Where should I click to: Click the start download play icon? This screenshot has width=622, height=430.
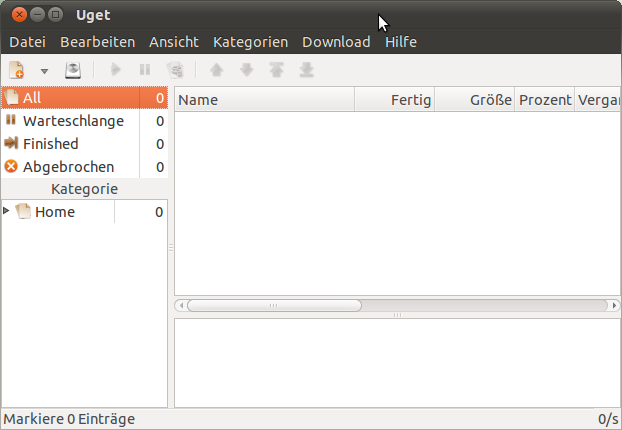point(115,70)
